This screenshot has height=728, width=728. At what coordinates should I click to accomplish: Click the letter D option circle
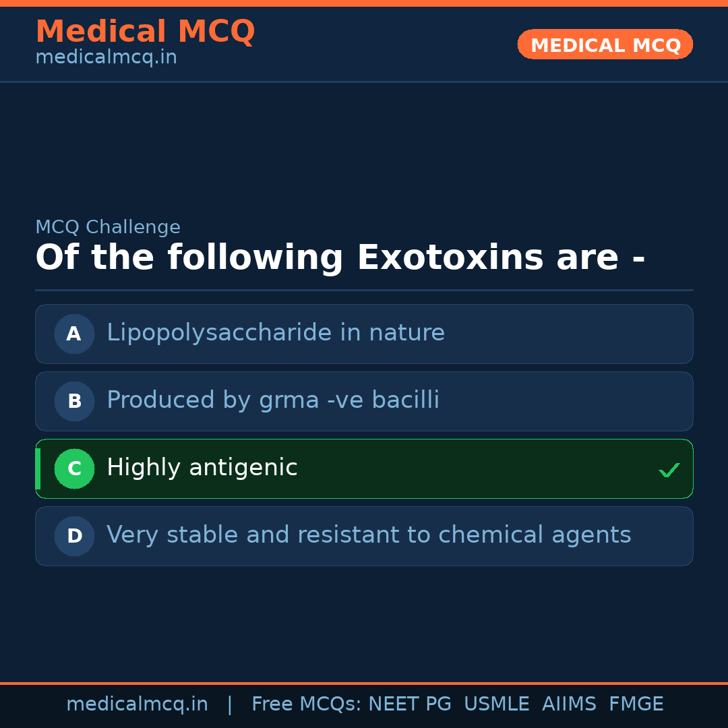coord(74,536)
